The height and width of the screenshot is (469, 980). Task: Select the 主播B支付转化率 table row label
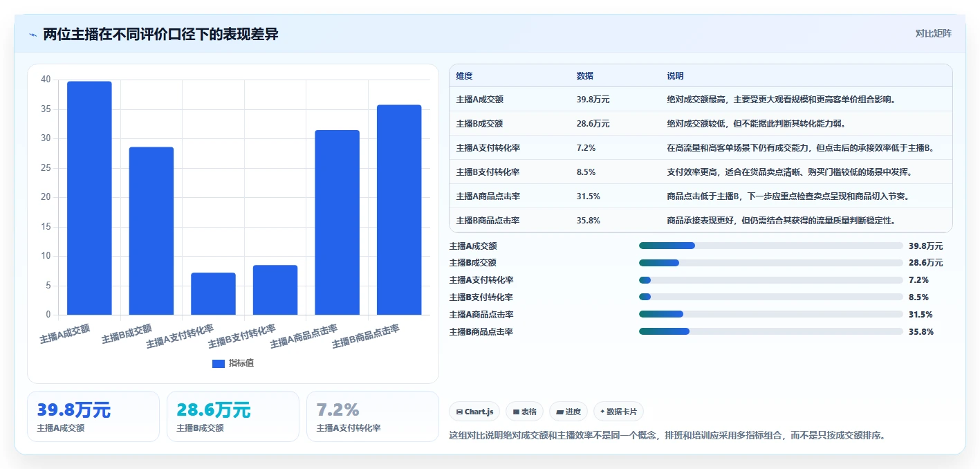tap(488, 172)
